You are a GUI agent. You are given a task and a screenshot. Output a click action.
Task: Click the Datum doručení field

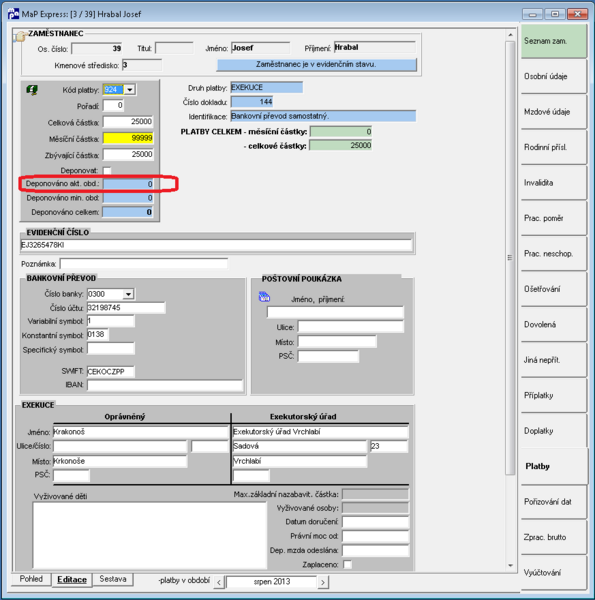(375, 522)
